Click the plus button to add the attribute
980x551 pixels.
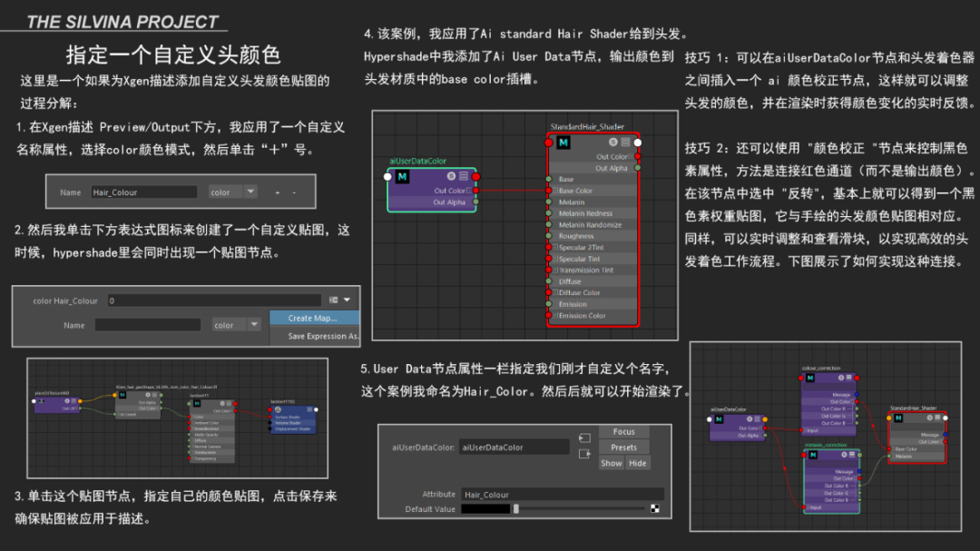(x=277, y=192)
